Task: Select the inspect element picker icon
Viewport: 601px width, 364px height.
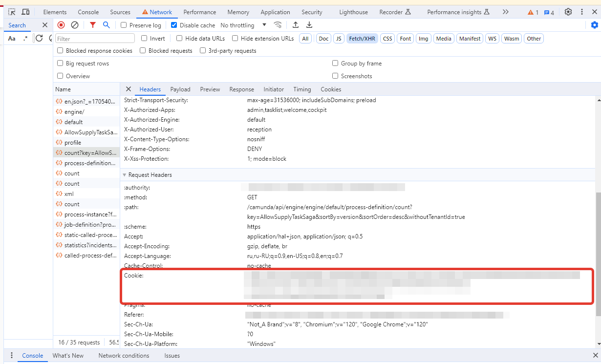Action: click(12, 12)
